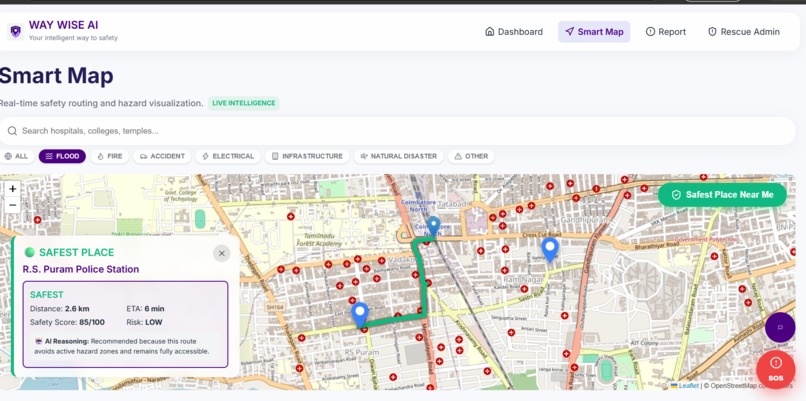Click the Risk LOW value
The width and height of the screenshot is (806, 401).
154,322
